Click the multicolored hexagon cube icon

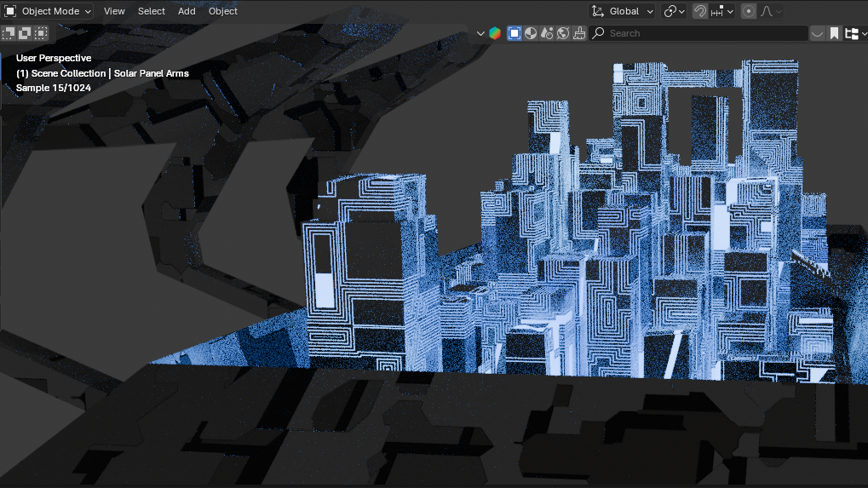point(495,33)
